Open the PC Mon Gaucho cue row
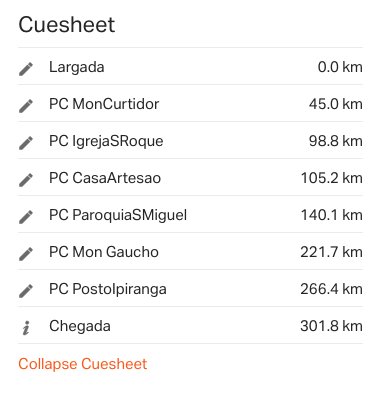Screen dimensions: 381x396 pyautogui.click(x=190, y=251)
